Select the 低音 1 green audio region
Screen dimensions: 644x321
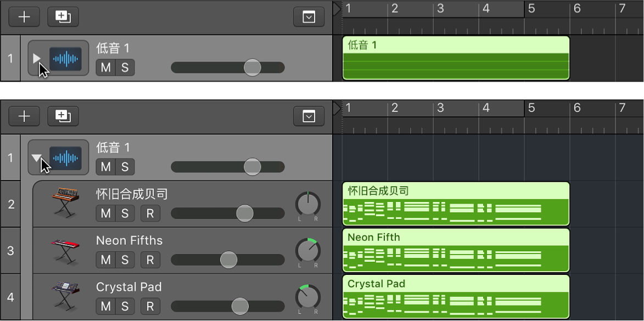point(456,58)
